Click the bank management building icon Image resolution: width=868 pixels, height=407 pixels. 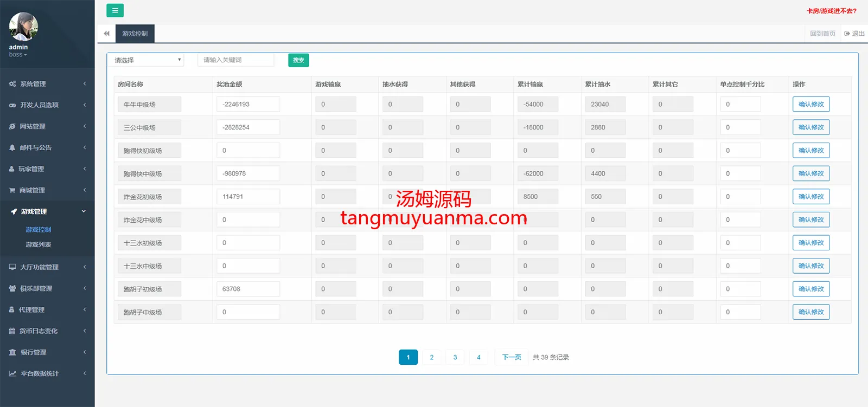12,352
